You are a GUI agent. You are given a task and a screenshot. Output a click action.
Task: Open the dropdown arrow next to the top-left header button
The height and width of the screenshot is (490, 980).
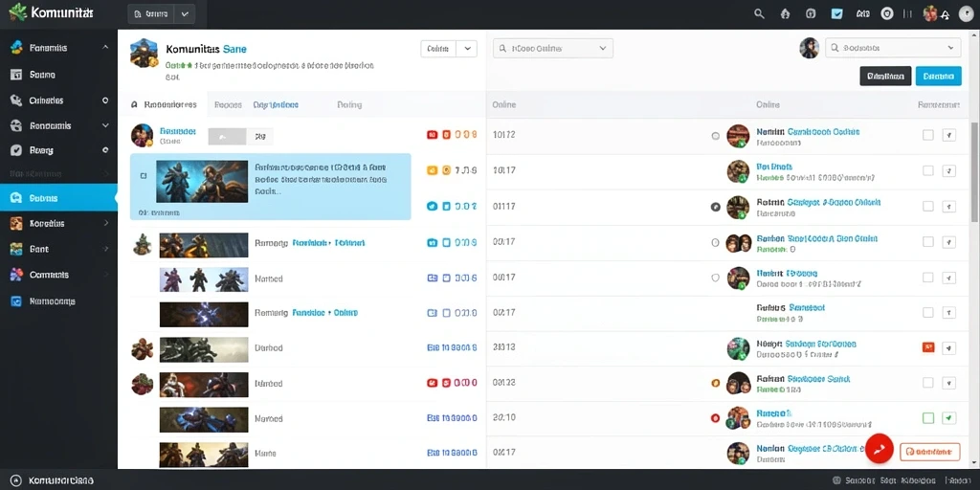pyautogui.click(x=184, y=13)
